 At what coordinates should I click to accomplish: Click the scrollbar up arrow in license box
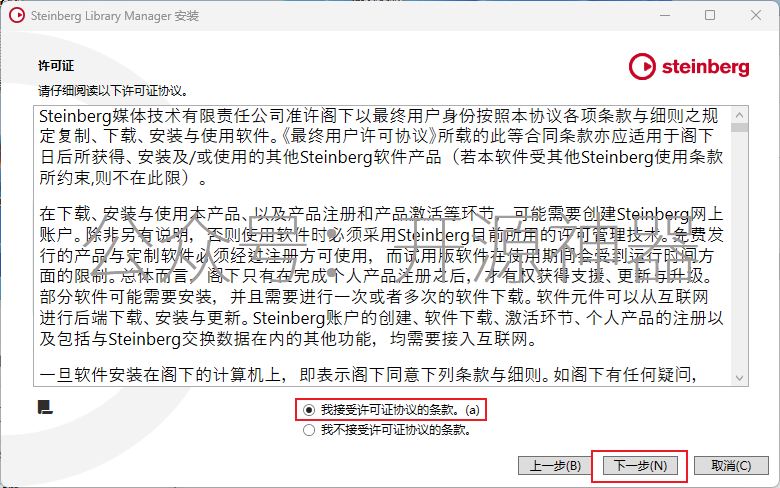tap(740, 115)
